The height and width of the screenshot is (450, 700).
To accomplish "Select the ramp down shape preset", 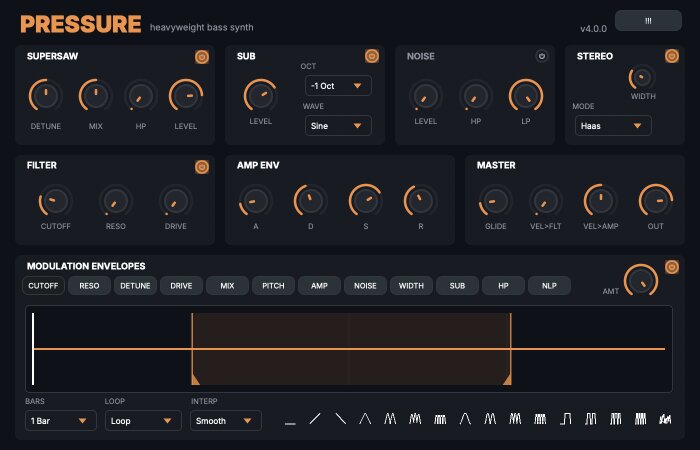I will (340, 419).
